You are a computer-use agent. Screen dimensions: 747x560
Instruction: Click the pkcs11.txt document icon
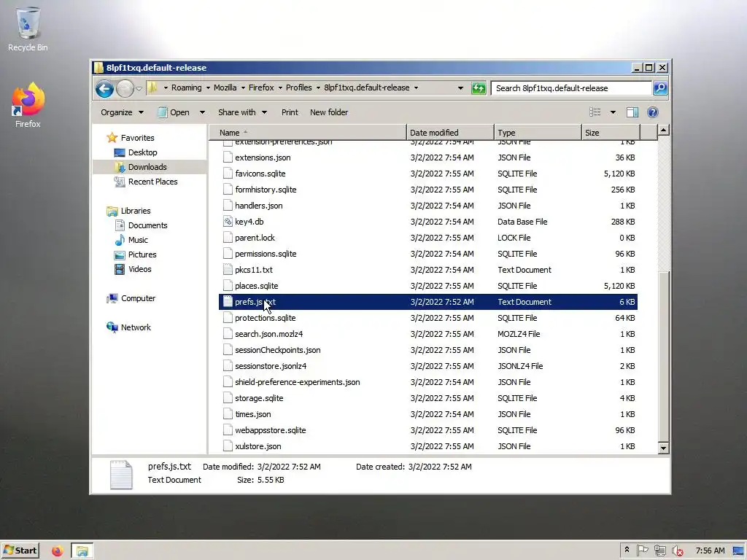tap(228, 270)
